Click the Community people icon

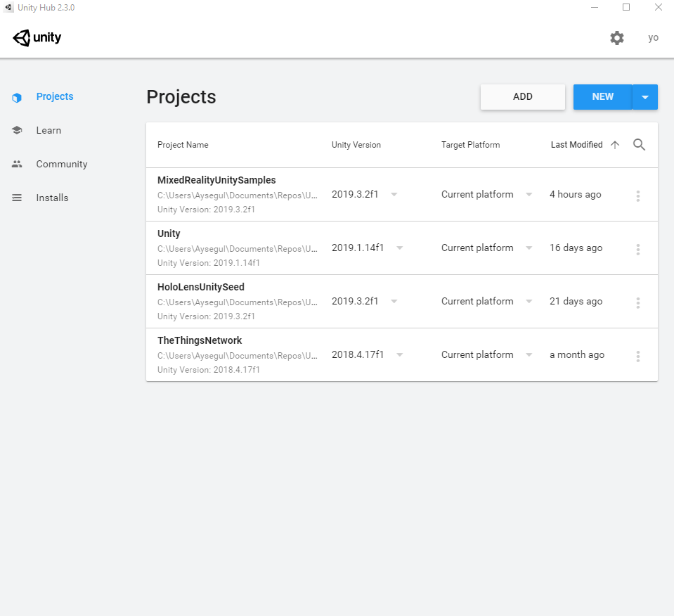point(17,164)
